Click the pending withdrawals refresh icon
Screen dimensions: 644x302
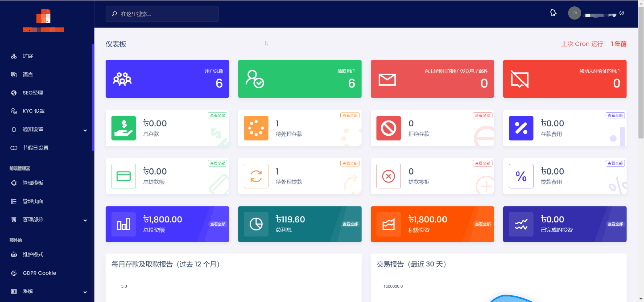256,176
